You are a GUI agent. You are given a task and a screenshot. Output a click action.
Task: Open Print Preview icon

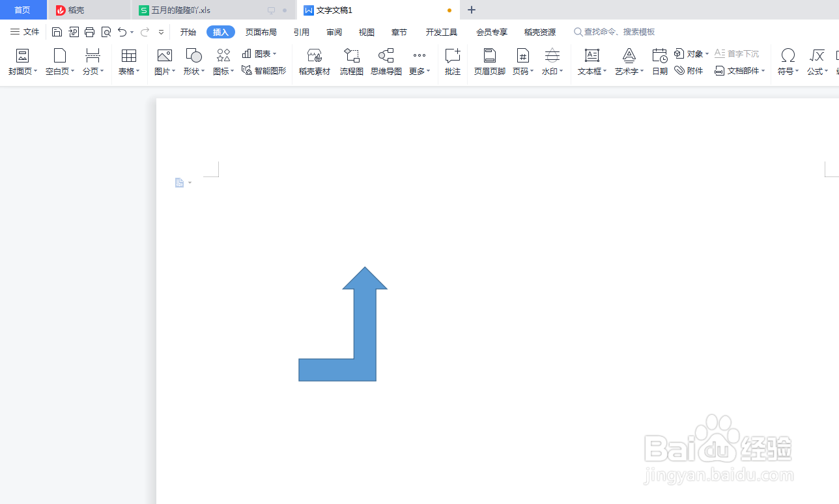[106, 32]
